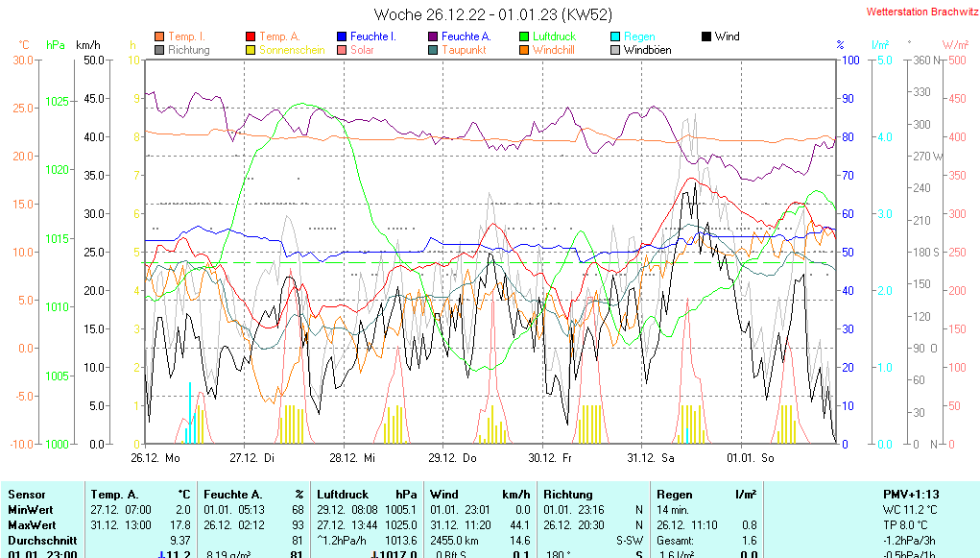Image resolution: width=980 pixels, height=558 pixels.
Task: Click the 26.12. Mo axis date label
Action: coord(155,458)
